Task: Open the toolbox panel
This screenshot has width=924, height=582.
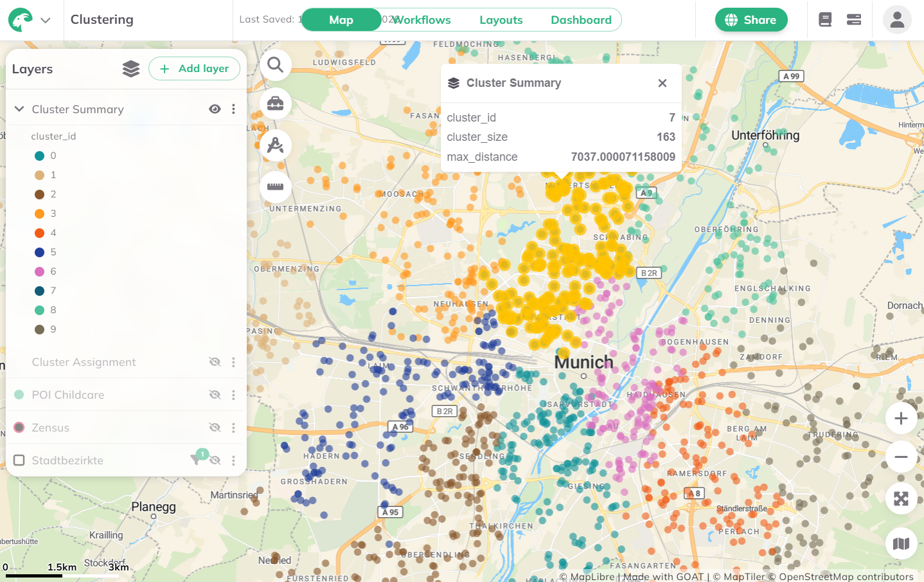Action: (276, 104)
